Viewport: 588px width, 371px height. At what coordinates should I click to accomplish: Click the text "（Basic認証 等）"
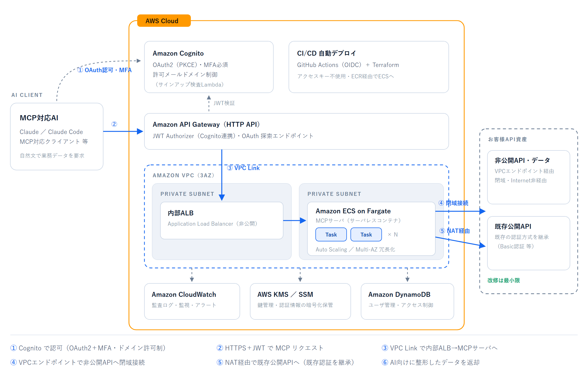click(x=516, y=246)
